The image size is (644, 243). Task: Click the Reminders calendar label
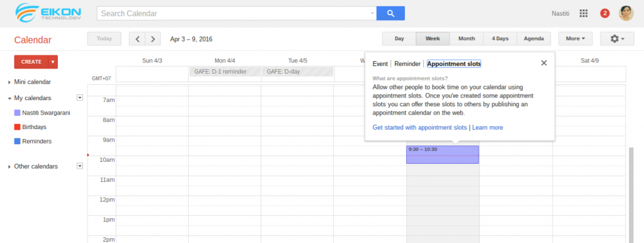pyautogui.click(x=36, y=141)
